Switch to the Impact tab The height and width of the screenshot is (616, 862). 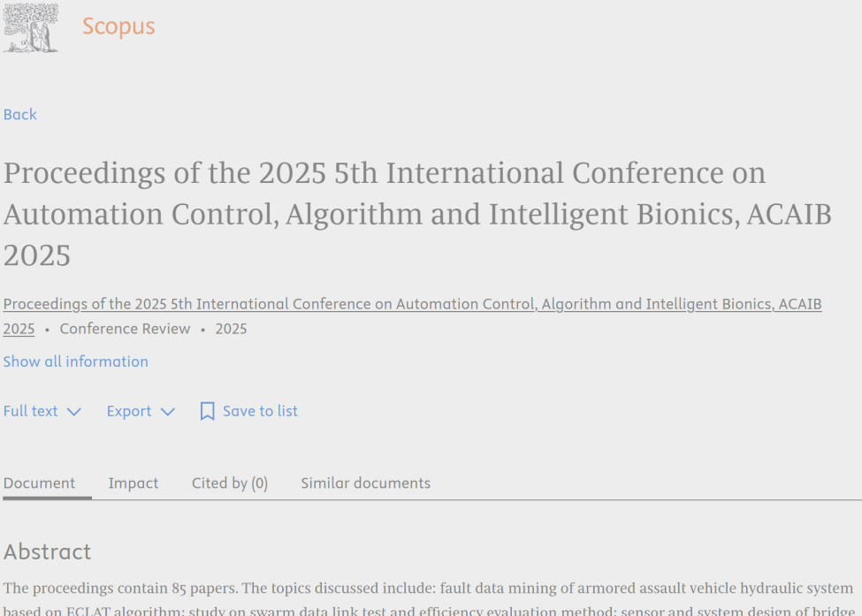[133, 483]
